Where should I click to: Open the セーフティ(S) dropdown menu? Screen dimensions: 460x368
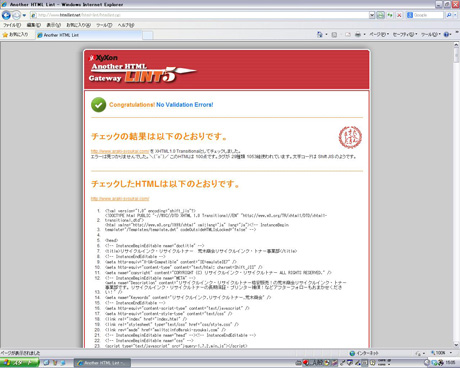(x=405, y=34)
